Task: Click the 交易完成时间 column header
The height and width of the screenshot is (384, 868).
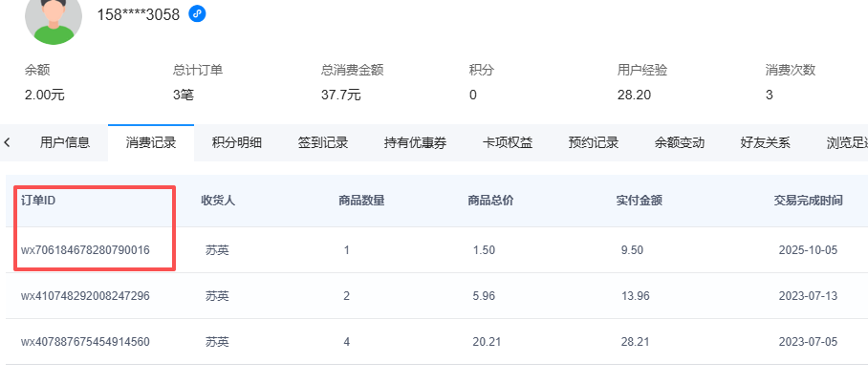Action: coord(808,201)
